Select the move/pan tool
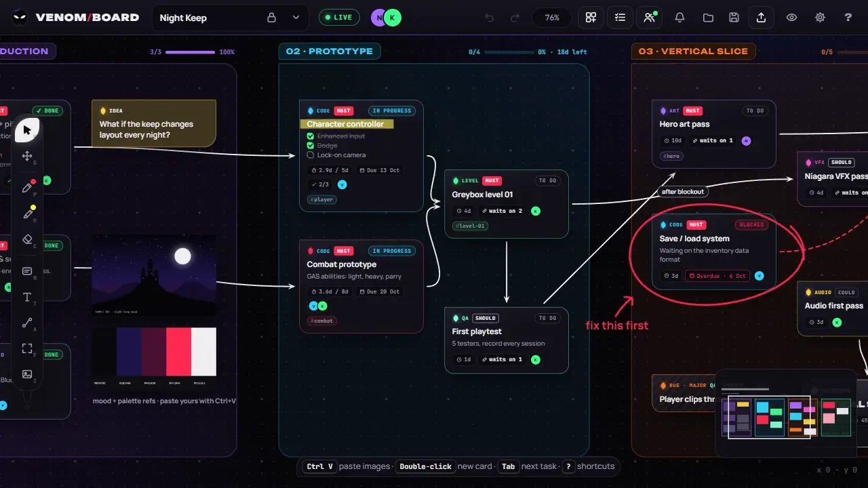Viewport: 868px width, 488px height. [x=27, y=156]
